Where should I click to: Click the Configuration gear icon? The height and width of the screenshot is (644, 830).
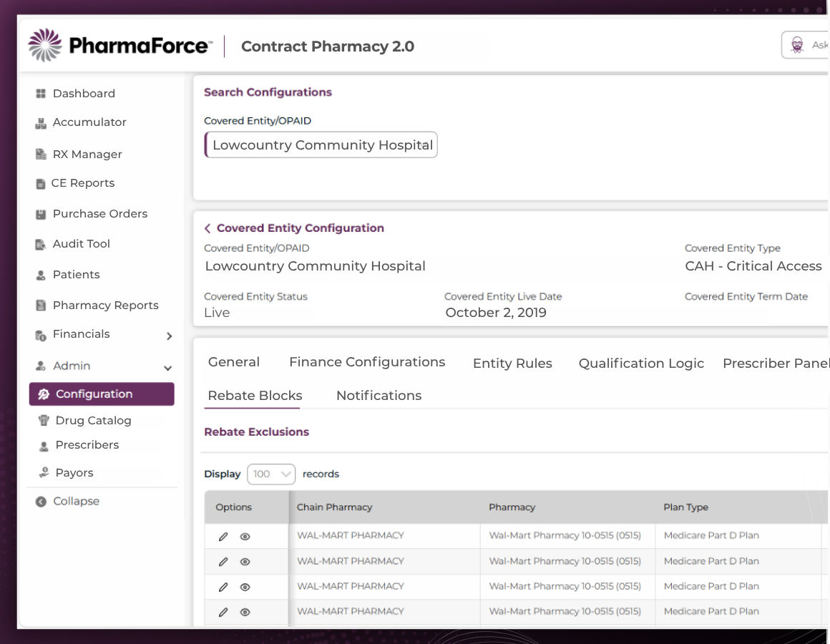coord(44,394)
